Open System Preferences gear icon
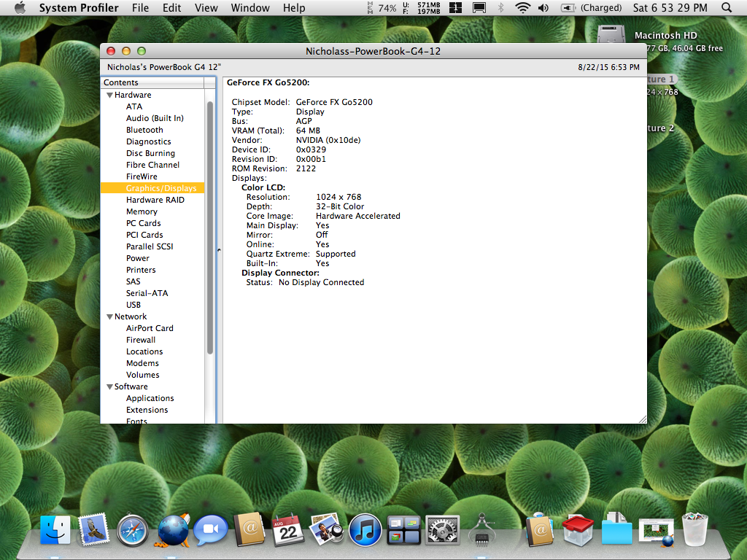This screenshot has height=560, width=747. [x=442, y=529]
